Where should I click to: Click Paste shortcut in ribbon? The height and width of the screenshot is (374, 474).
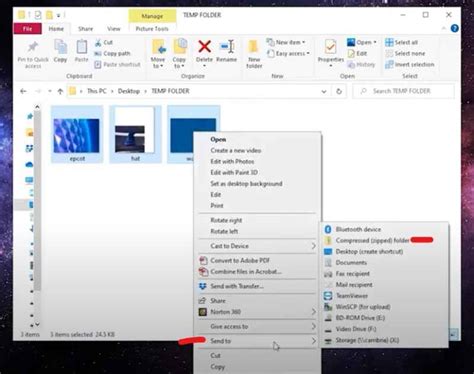point(117,64)
